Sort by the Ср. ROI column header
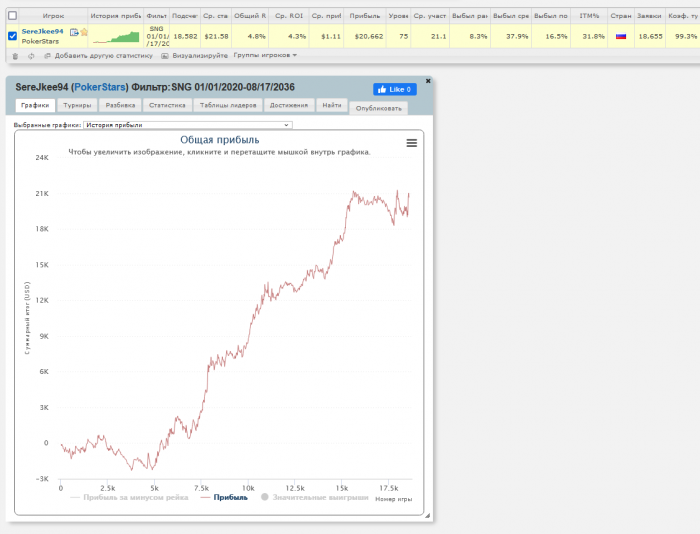The width and height of the screenshot is (700, 534). [288, 16]
